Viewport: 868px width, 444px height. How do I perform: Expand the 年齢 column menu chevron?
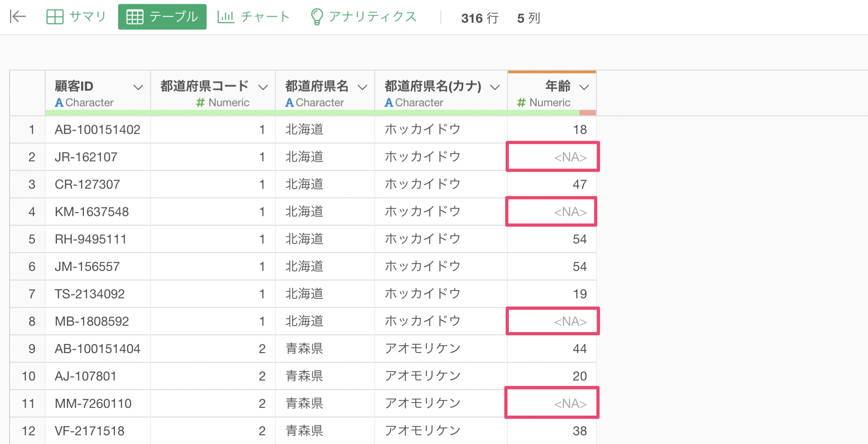point(584,87)
